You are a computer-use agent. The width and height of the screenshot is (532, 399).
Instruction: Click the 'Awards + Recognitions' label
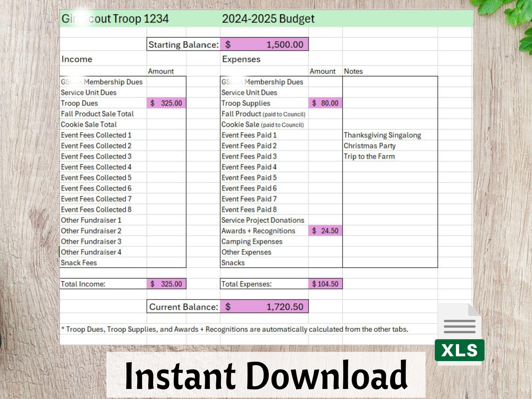tap(258, 231)
